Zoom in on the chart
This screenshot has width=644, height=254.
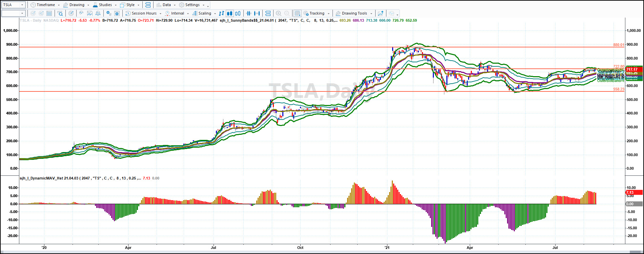pos(279,14)
